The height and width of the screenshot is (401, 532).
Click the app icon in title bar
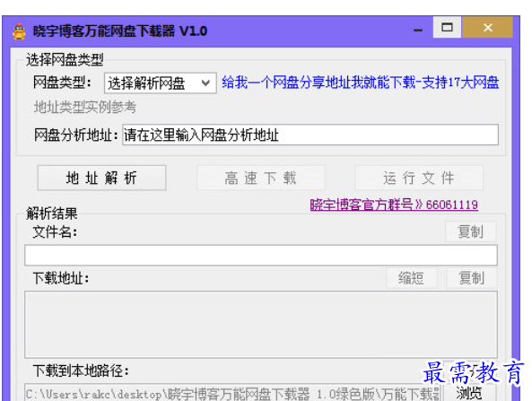point(19,31)
